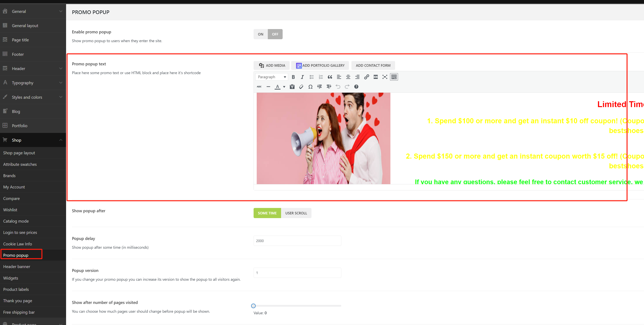Insert a blockquote in the editor
The image size is (644, 325).
[x=330, y=77]
